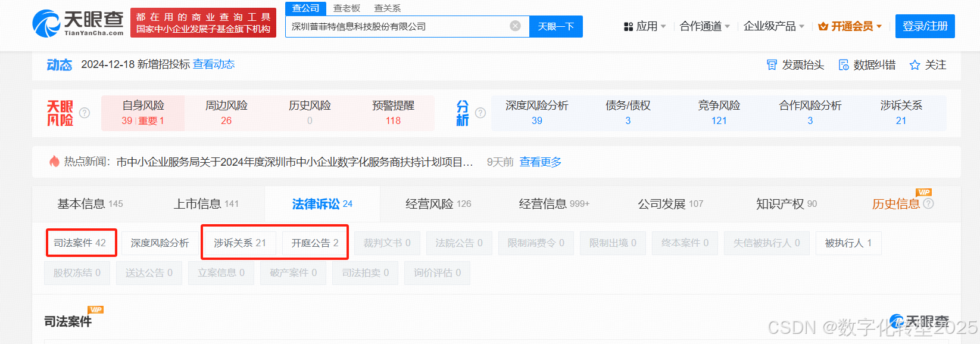Screen dimensions: 980x344
Task: Click the 深度风险分析 sub-tab button
Action: (160, 243)
